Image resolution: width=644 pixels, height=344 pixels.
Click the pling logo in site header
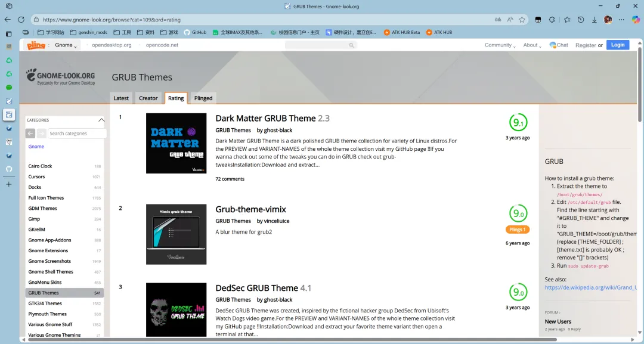[36, 45]
